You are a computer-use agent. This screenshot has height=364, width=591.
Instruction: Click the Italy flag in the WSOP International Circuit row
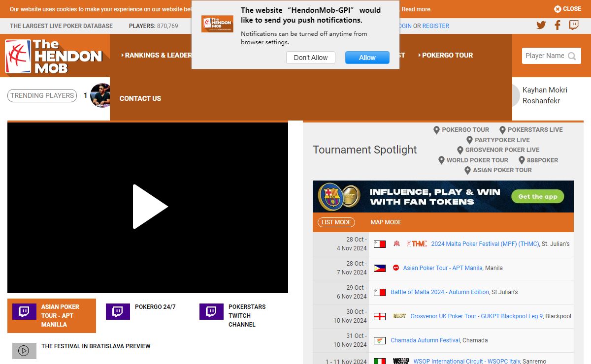coord(379,361)
